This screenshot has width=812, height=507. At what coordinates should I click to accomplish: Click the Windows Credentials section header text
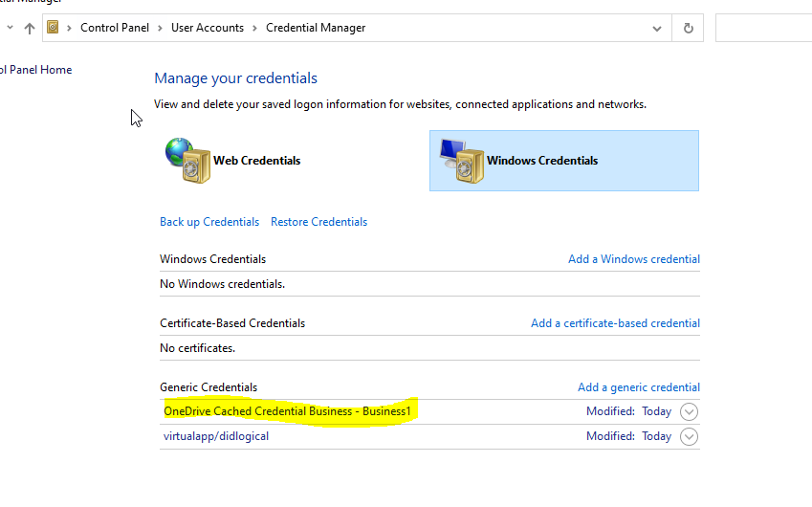[212, 259]
